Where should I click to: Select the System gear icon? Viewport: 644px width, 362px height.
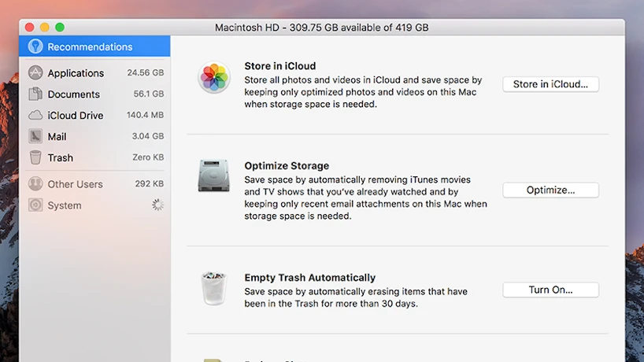35,205
